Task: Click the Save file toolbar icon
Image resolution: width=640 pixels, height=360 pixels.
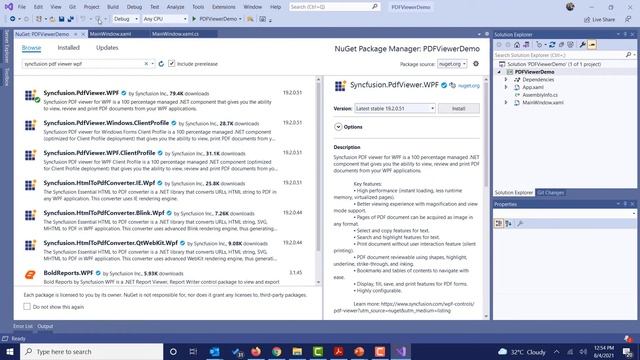Action: coord(62,19)
